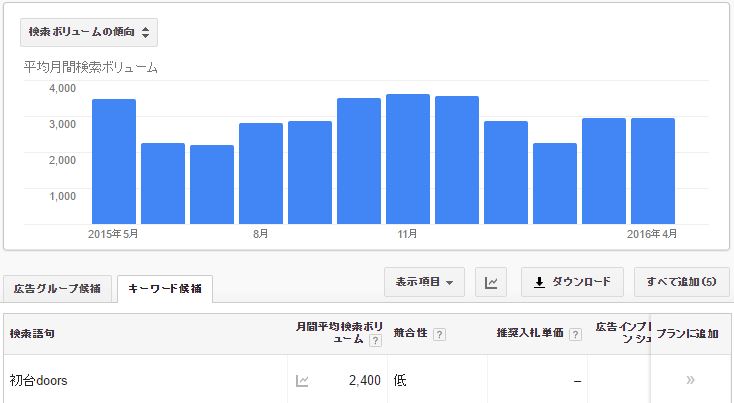The image size is (734, 403).
Task: Click the 2015年 5月 bar in chart
Action: coord(114,161)
